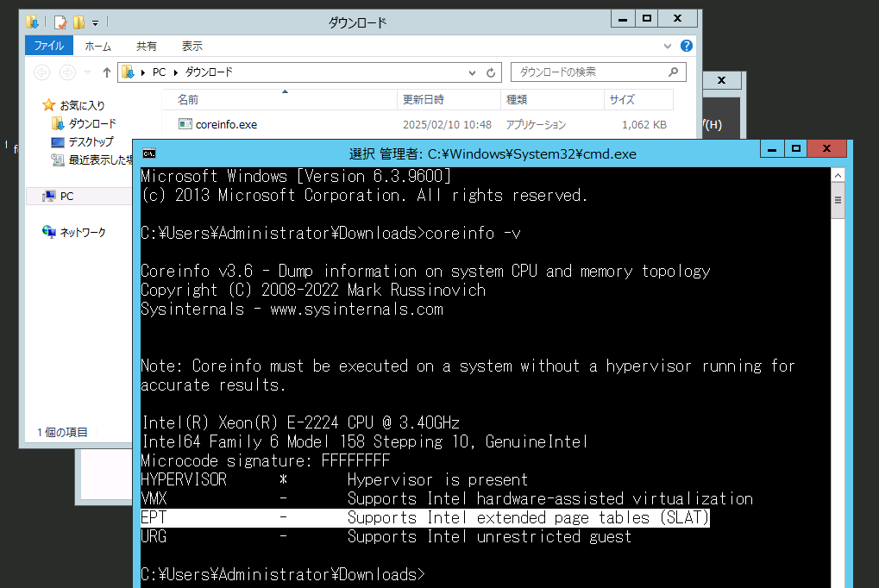Open the Quick Access Toolbar customize dropdown

(97, 22)
